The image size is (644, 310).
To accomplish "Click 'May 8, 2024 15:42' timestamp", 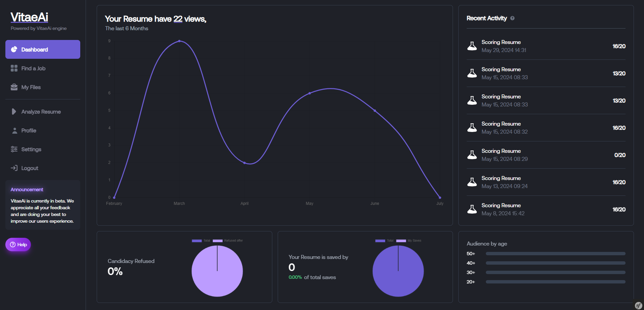I will (x=503, y=213).
